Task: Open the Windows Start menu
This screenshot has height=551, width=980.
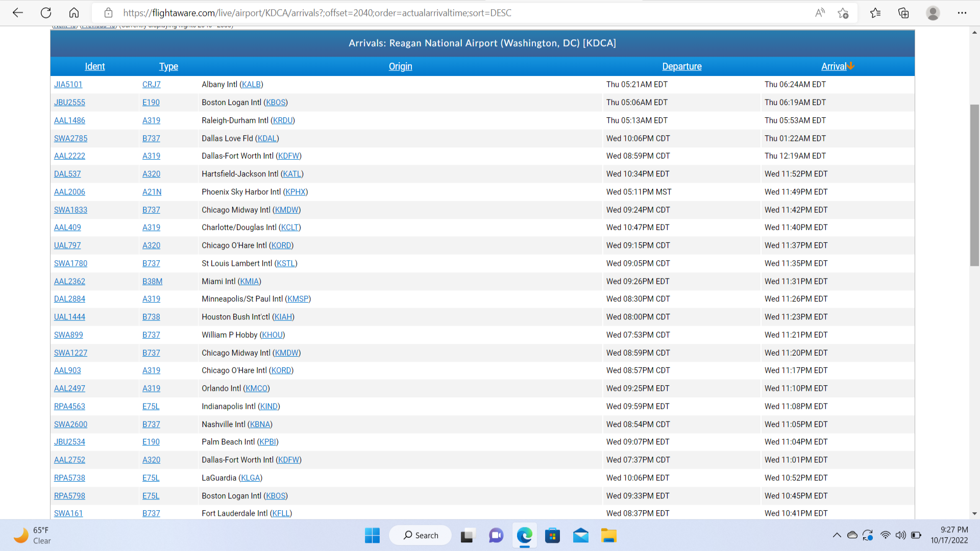Action: [372, 535]
